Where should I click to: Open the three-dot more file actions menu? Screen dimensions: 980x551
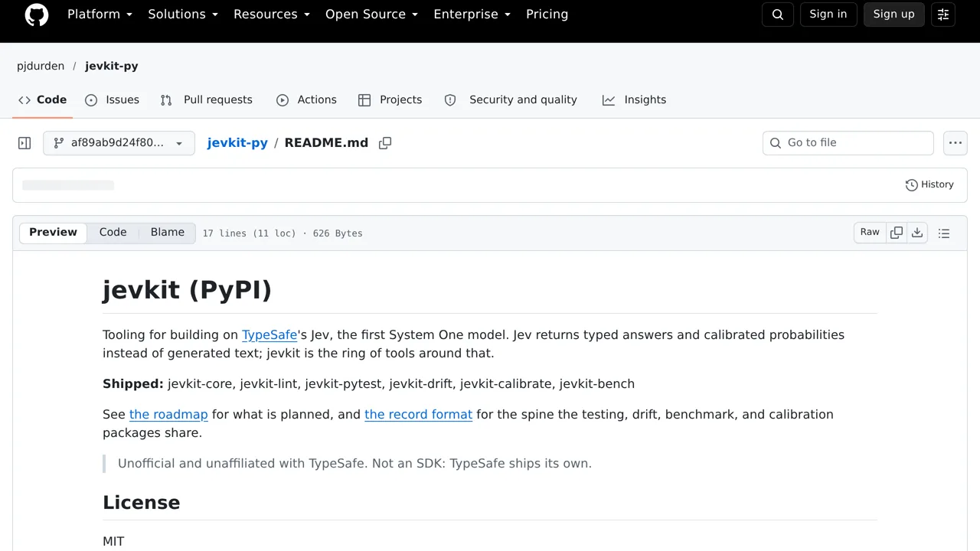[955, 143]
